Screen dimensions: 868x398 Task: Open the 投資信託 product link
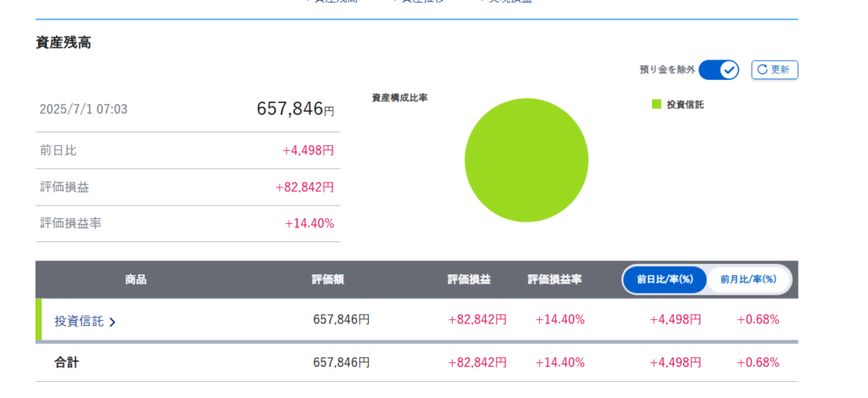pos(79,321)
